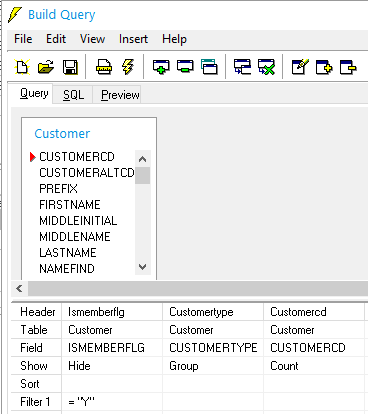Select the FIRSTNAME field
Image resolution: width=368 pixels, height=414 pixels.
pyautogui.click(x=70, y=205)
